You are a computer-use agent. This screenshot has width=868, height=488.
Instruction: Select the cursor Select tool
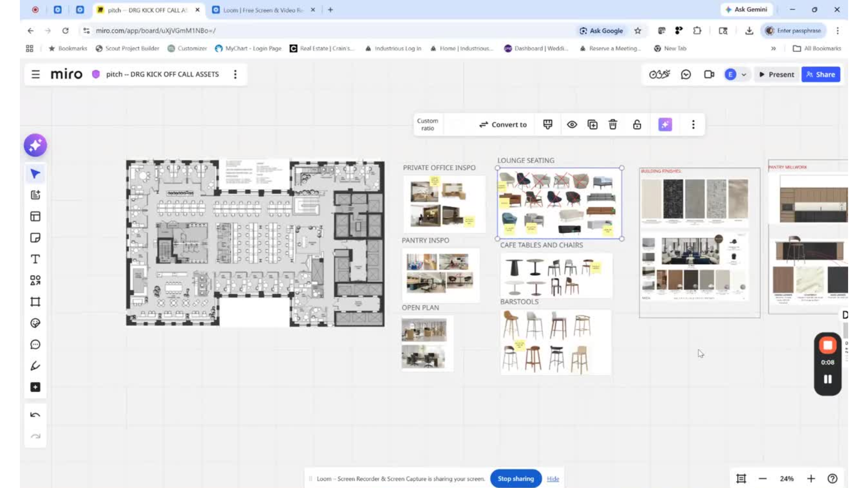click(35, 174)
